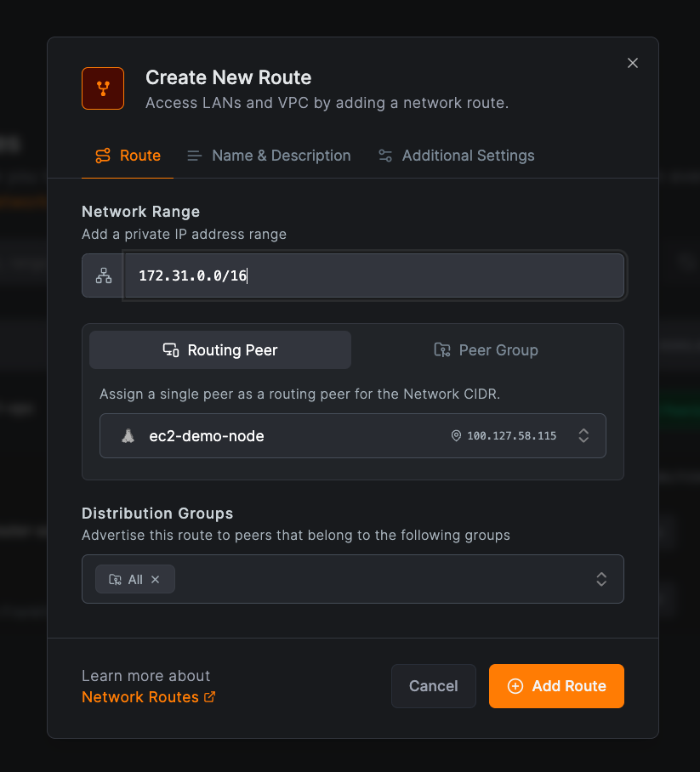Viewport: 700px width, 772px height.
Task: Click the Add Route button
Action: tap(556, 686)
